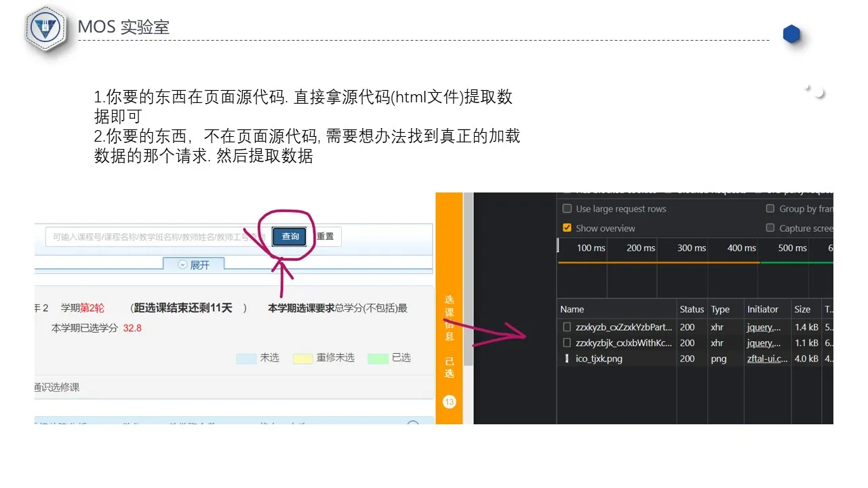Toggle the Group by frame checkbox
The image size is (868, 488).
(770, 209)
